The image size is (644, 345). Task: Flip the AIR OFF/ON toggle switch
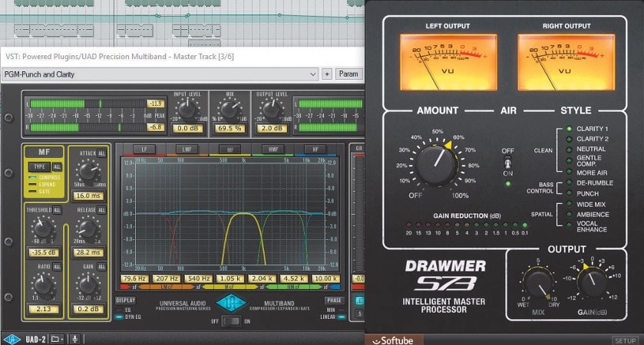tap(507, 163)
